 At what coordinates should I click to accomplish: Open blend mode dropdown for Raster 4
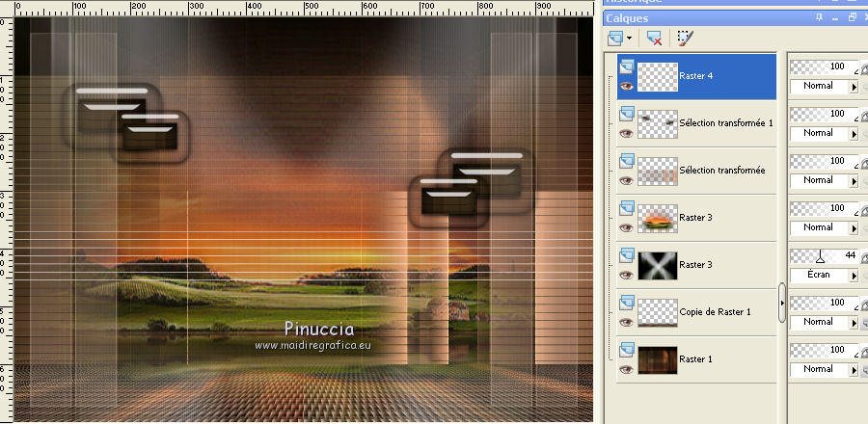(x=854, y=87)
